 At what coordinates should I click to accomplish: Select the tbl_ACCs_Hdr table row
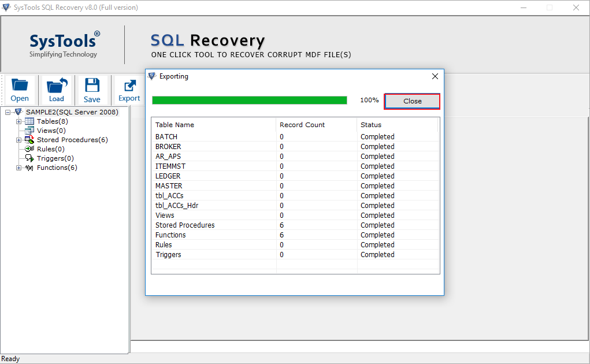pos(295,205)
